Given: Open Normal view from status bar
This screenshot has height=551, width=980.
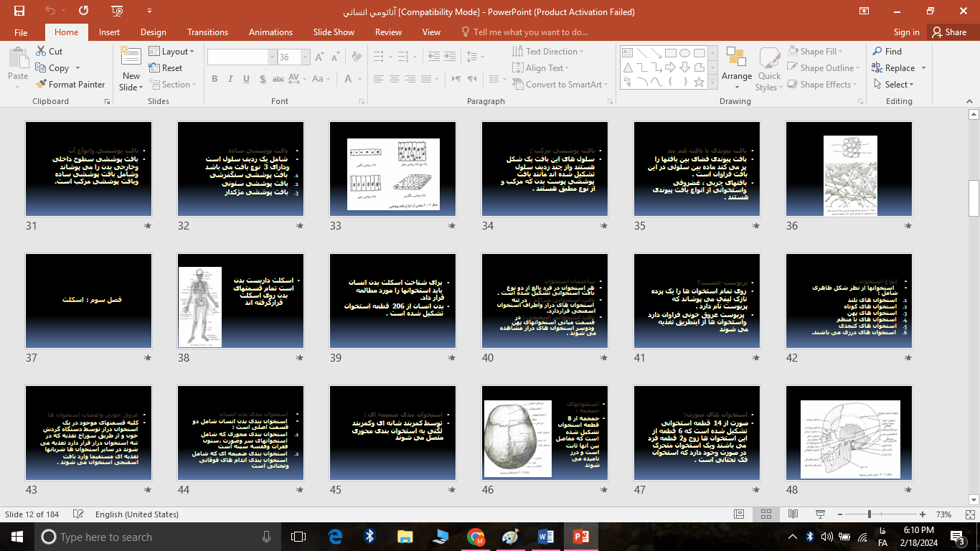Looking at the screenshot, I should 739,514.
